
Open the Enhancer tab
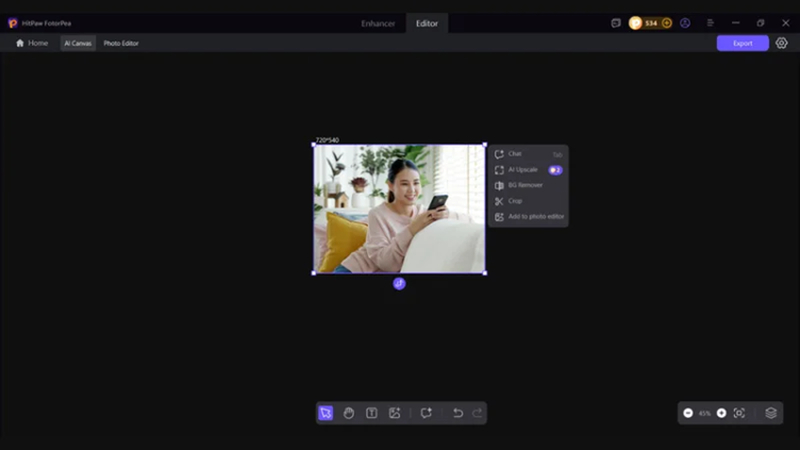pos(378,23)
